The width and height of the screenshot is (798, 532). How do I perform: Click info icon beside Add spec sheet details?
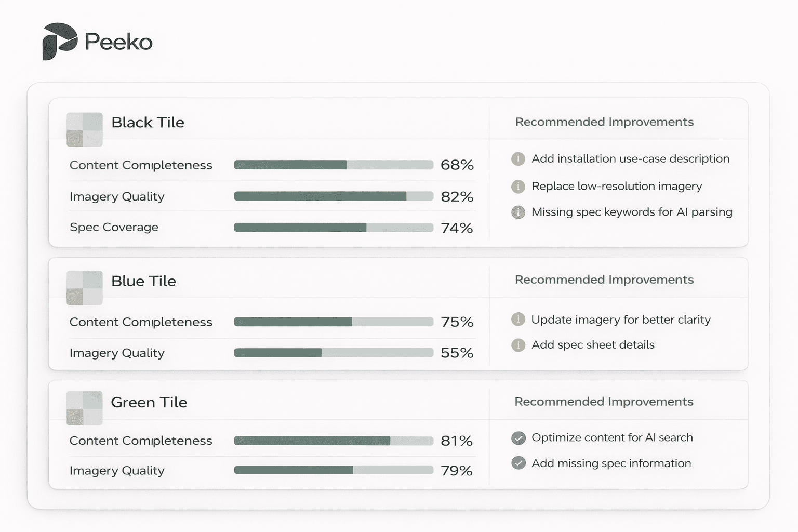tap(518, 345)
